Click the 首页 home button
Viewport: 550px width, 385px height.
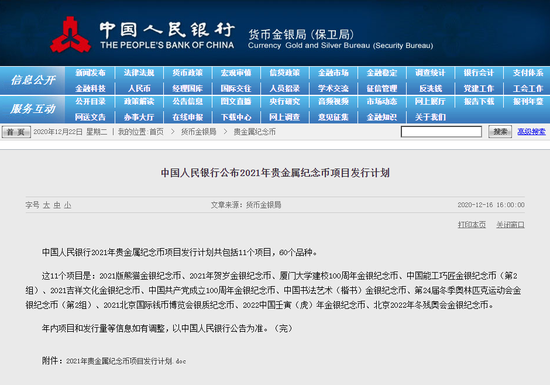(x=16, y=132)
